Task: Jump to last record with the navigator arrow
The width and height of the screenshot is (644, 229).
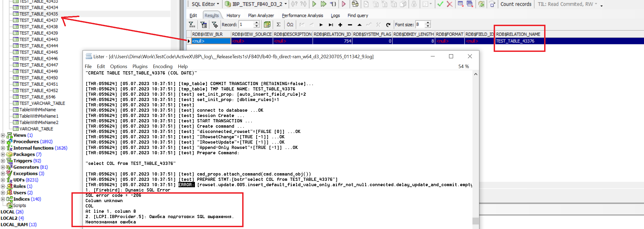Action: [331, 25]
